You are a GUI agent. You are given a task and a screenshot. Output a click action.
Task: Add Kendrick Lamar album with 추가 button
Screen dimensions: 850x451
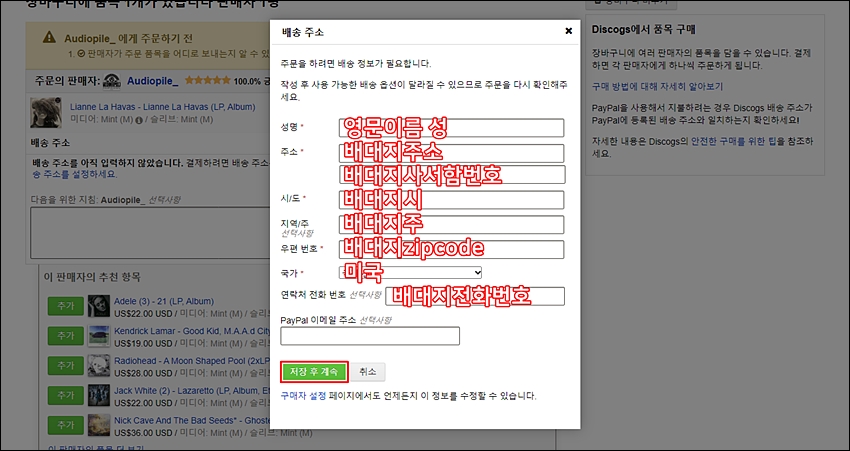tap(65, 336)
